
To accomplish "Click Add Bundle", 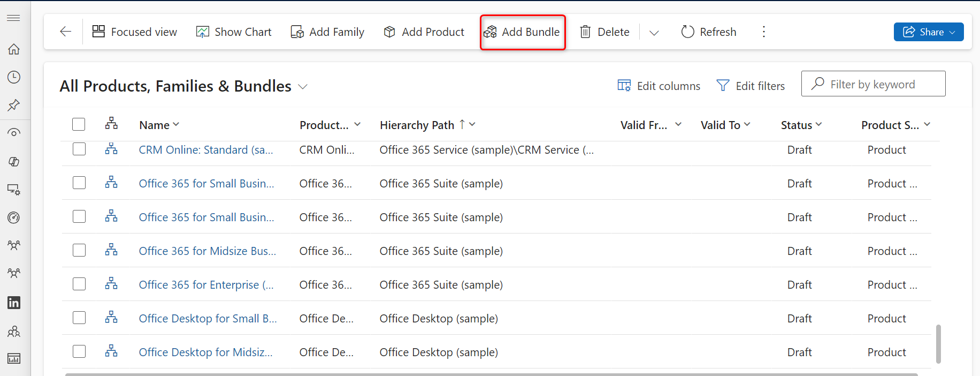I will tap(522, 32).
